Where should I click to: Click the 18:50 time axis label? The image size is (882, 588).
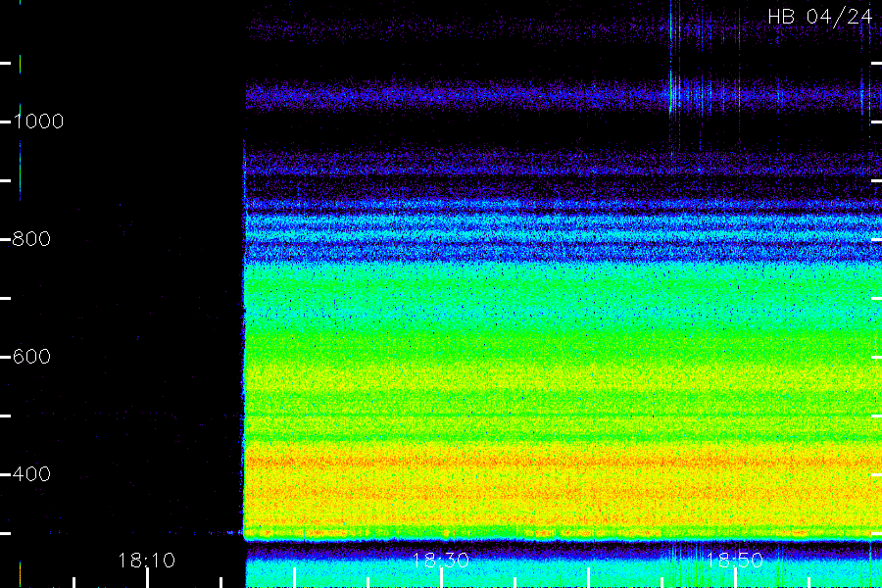[734, 560]
